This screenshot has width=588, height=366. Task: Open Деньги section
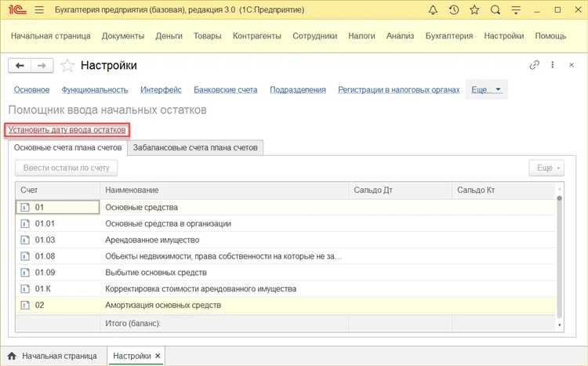[x=169, y=36]
